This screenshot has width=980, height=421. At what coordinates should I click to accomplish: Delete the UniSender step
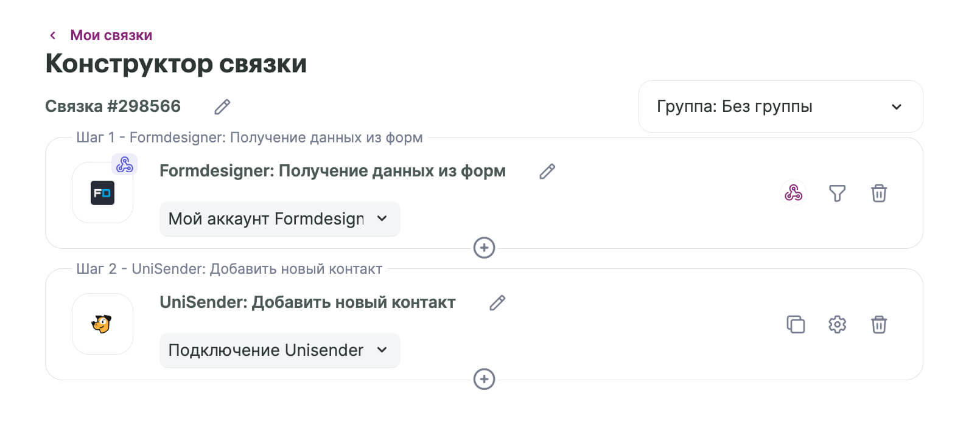click(879, 324)
